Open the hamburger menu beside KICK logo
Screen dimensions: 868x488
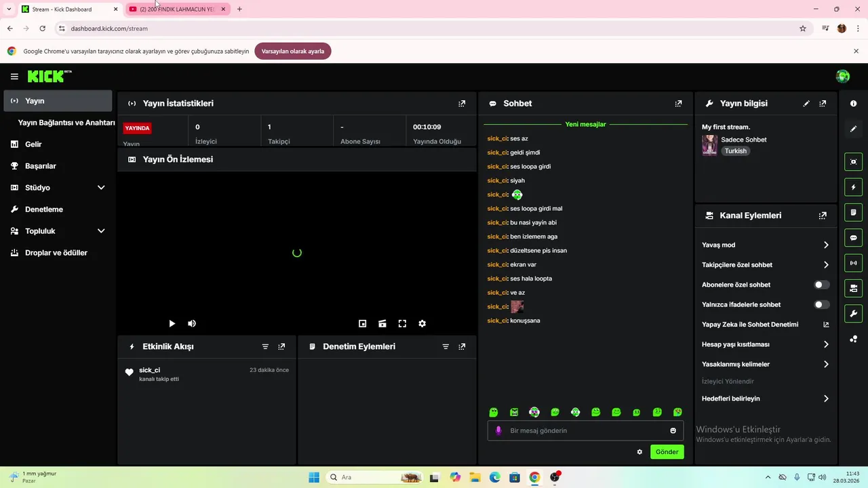14,77
